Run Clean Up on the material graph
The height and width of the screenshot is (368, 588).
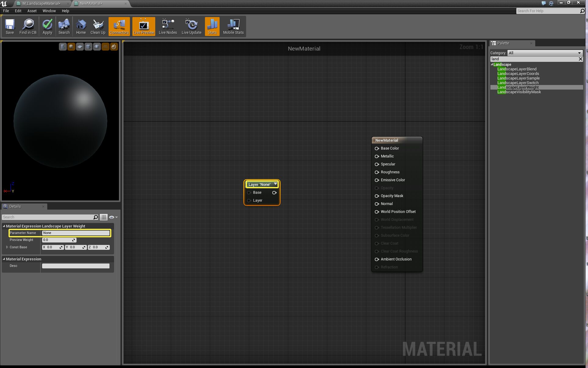pos(98,27)
